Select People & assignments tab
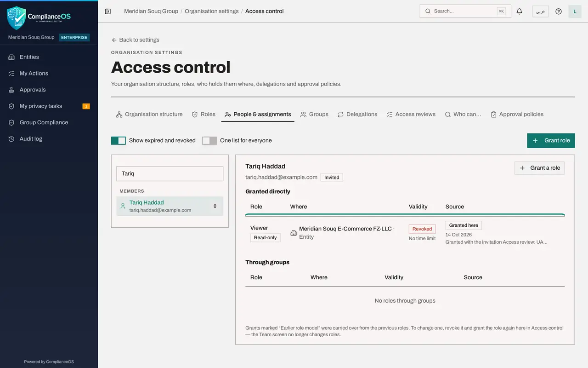588x368 pixels. 258,114
